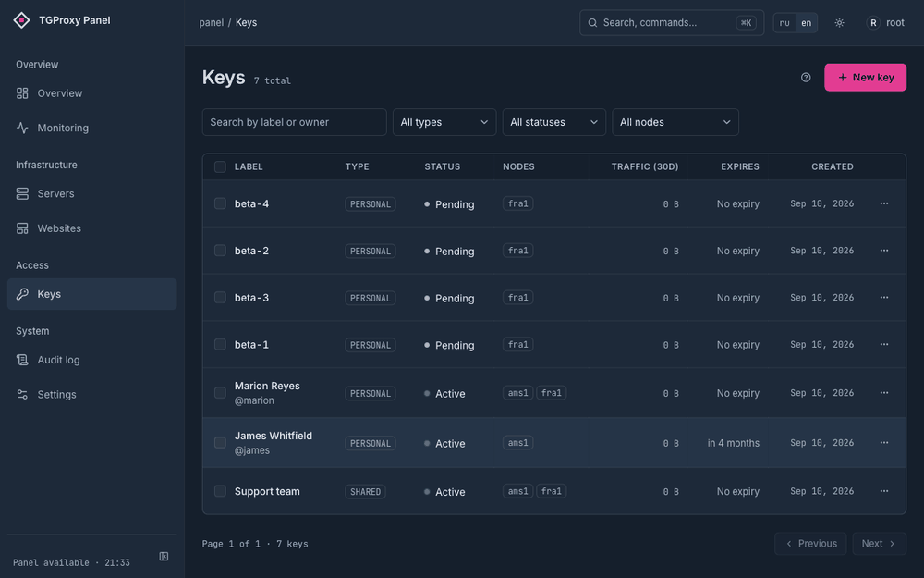The image size is (924, 578).
Task: Check the beta-1 row checkbox
Action: (220, 344)
